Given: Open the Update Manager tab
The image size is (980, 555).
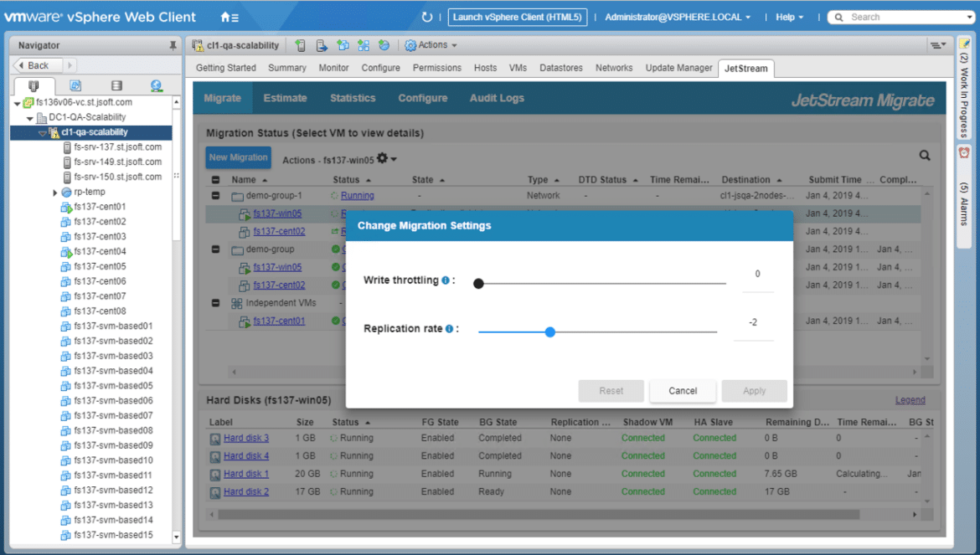Looking at the screenshot, I should point(678,68).
